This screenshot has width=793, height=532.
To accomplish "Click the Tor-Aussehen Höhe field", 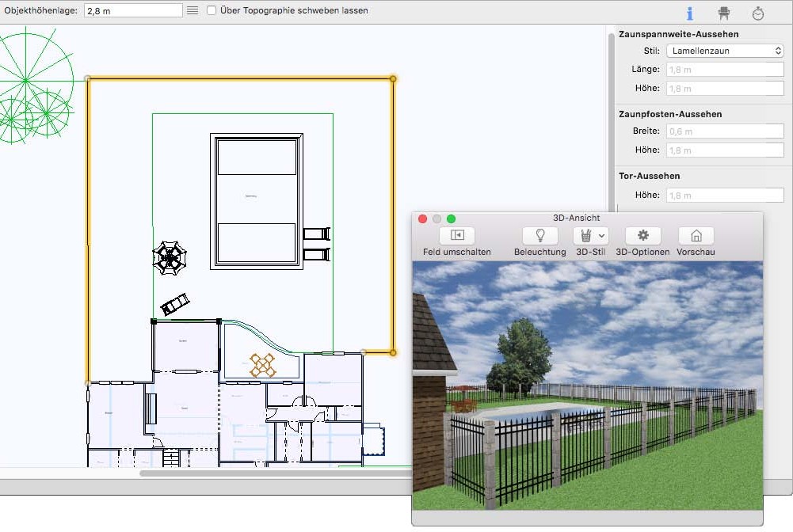I will click(724, 195).
